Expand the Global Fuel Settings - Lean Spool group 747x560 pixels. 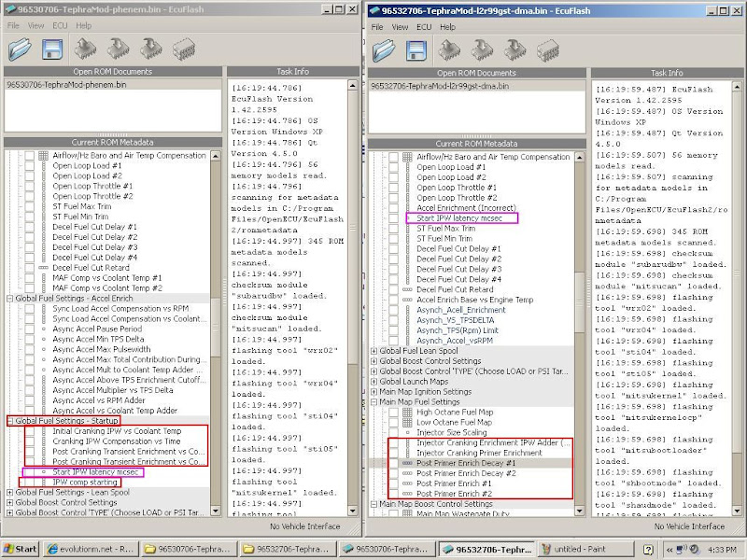9,492
